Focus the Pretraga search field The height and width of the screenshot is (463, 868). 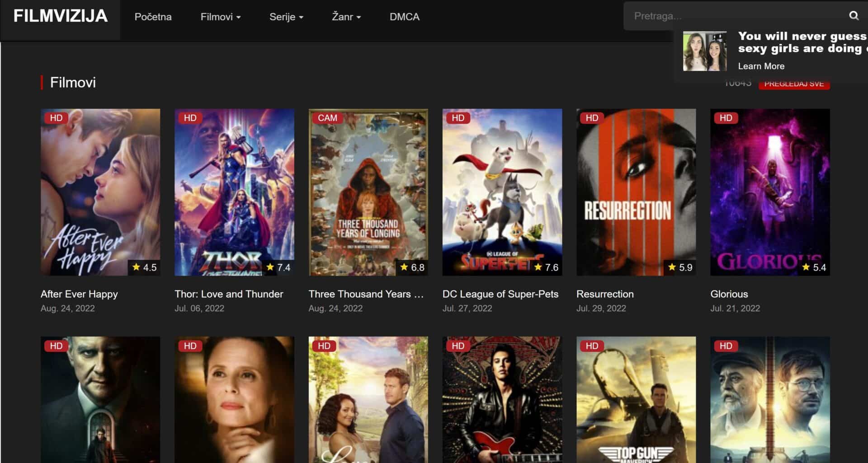(732, 16)
